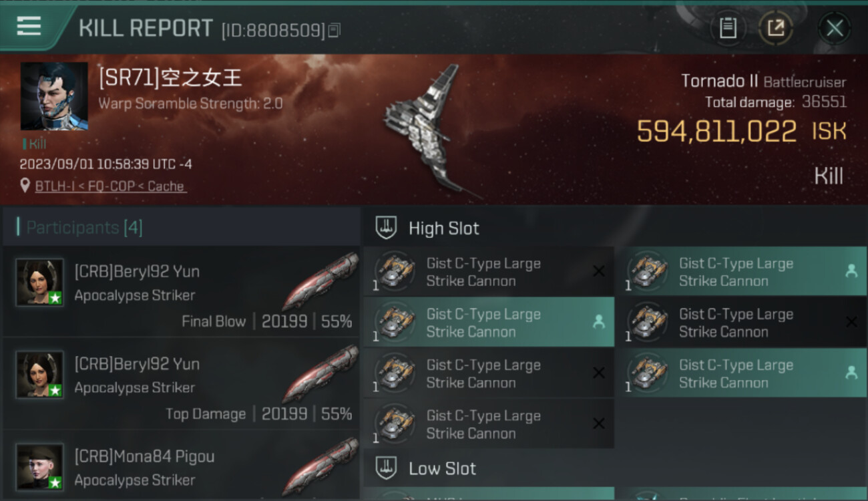
Task: Switch to the Participants tab
Action: click(84, 228)
